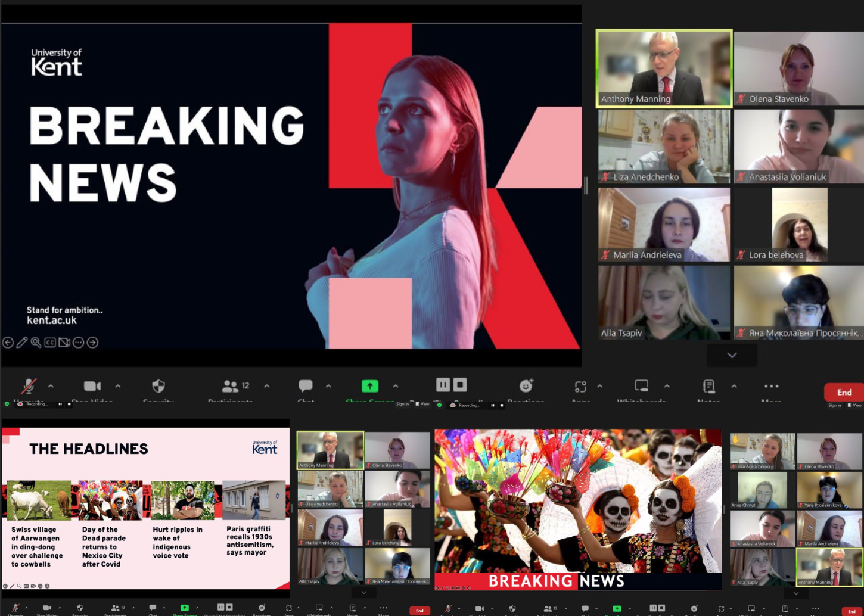The height and width of the screenshot is (616, 864).
Task: Expand audio options arrow beside Unmute, large window
Action: (x=51, y=387)
